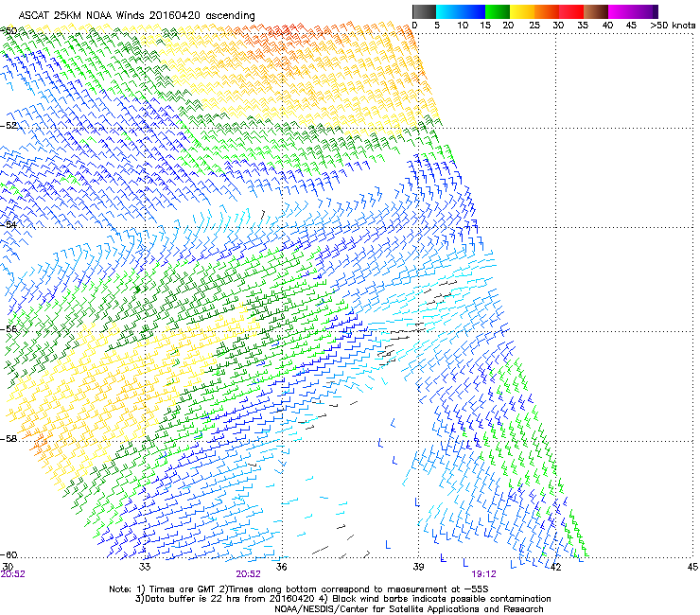Click the "10" legend scale label

(463, 26)
